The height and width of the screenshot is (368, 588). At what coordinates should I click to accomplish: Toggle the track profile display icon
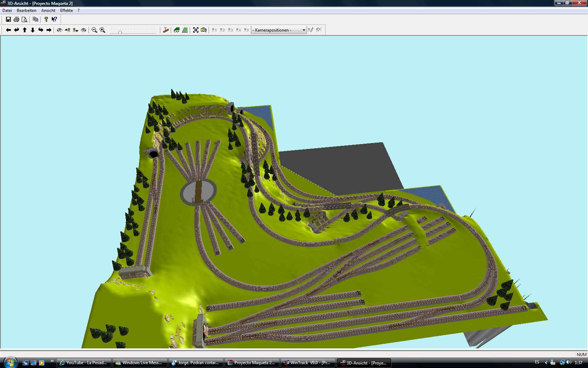pos(166,30)
